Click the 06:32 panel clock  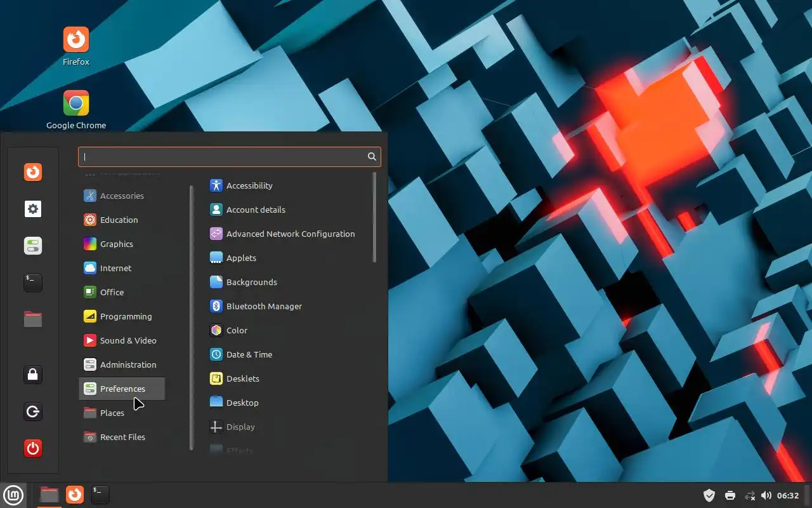788,495
